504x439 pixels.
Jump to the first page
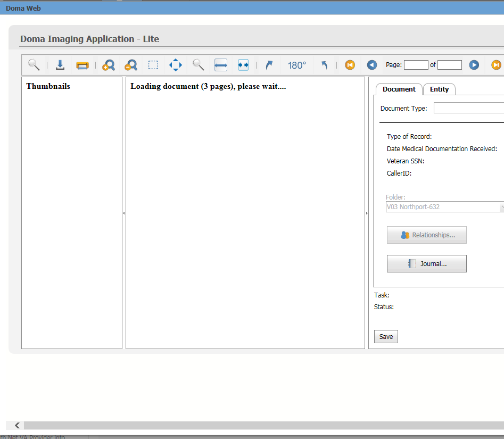pyautogui.click(x=350, y=65)
